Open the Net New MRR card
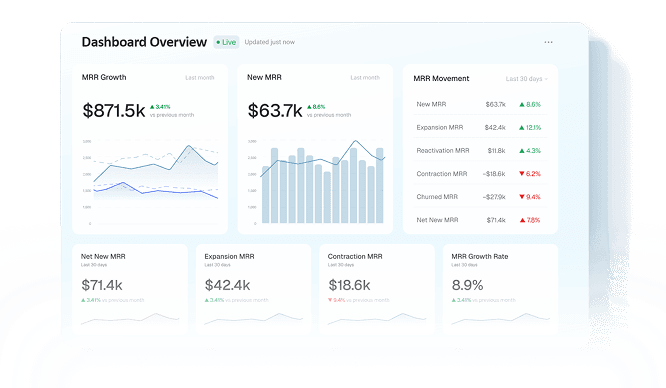This screenshot has width=666, height=388. coord(130,289)
